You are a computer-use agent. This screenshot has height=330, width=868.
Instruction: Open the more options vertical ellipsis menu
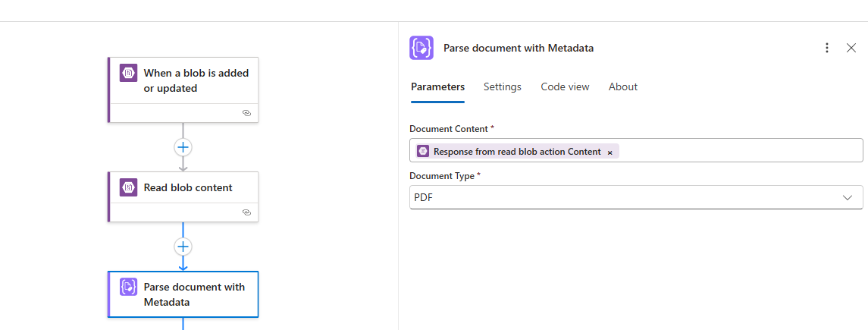coord(827,48)
